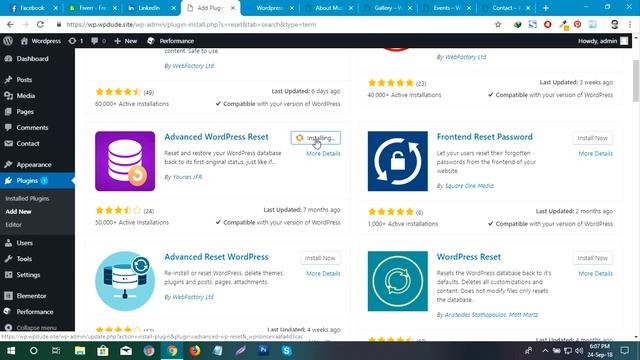Open More Details for Frontend Reset Password
The image size is (640, 360).
(596, 153)
